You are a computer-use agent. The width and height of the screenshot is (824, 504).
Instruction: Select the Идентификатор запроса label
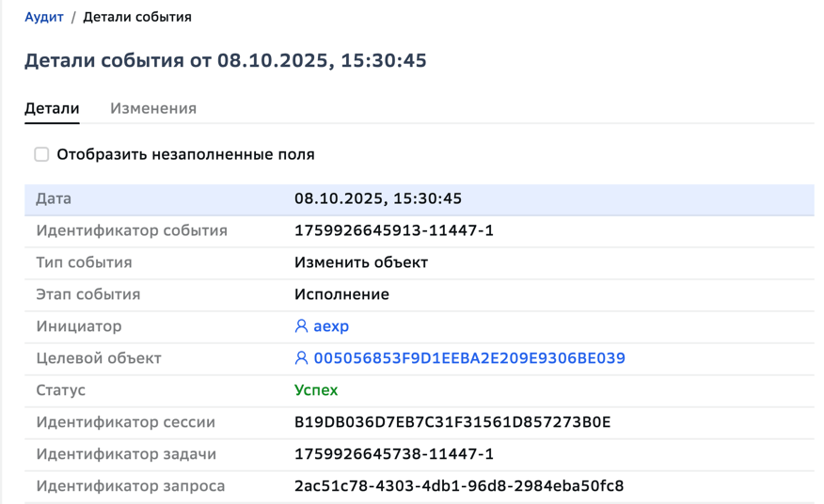131,486
